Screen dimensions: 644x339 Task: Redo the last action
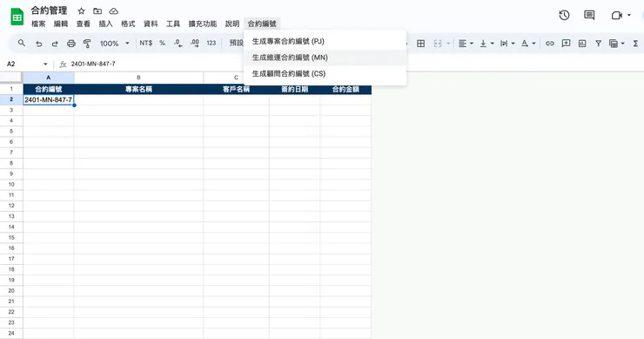55,44
